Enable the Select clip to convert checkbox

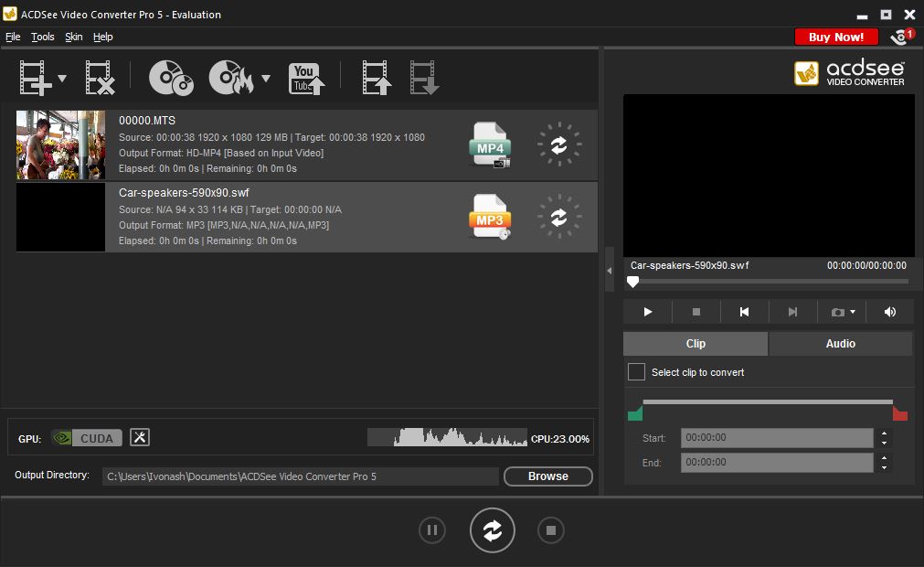tap(636, 372)
